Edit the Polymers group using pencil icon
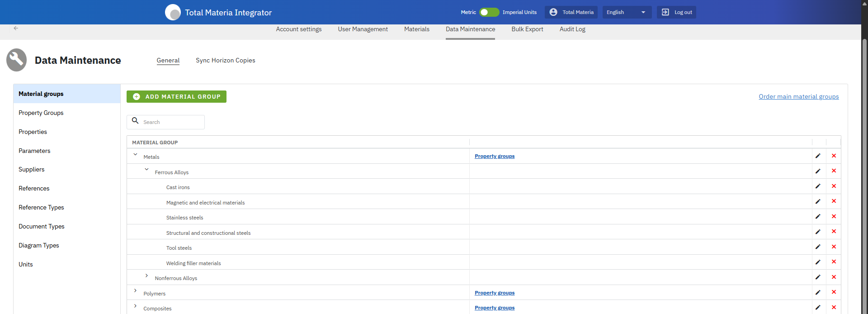Image resolution: width=868 pixels, height=314 pixels. [x=818, y=293]
